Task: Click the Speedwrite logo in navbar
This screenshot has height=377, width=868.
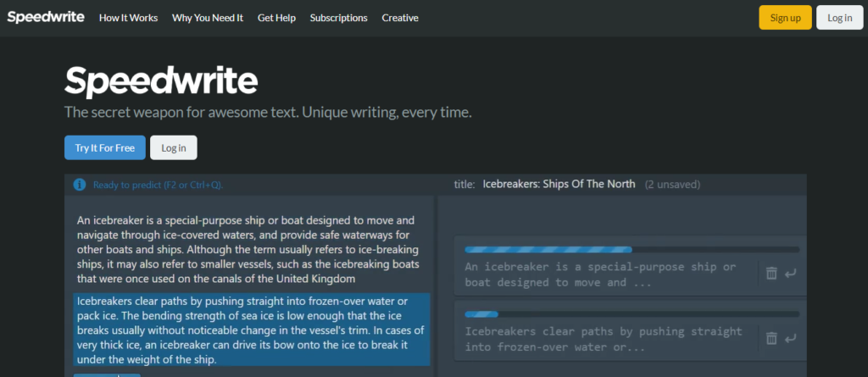Action: pos(46,17)
